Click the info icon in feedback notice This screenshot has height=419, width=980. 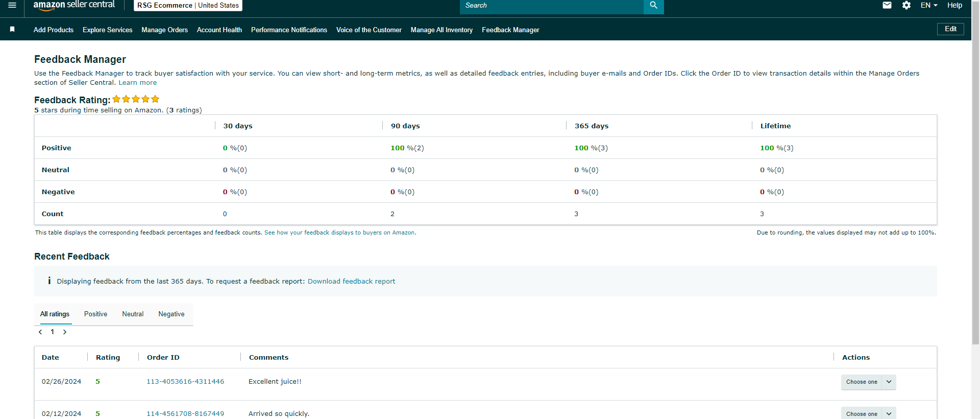[x=50, y=281]
